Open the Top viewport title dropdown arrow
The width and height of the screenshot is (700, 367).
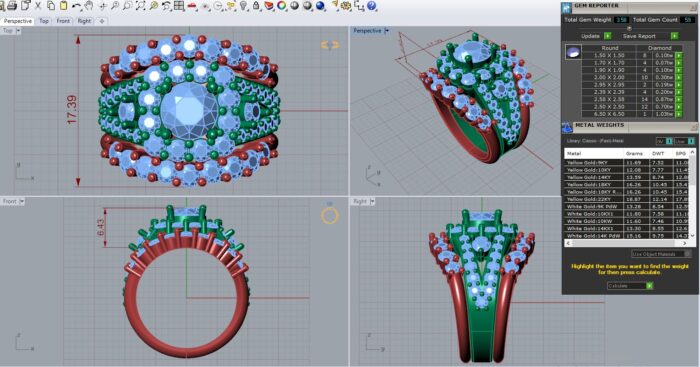click(x=18, y=31)
